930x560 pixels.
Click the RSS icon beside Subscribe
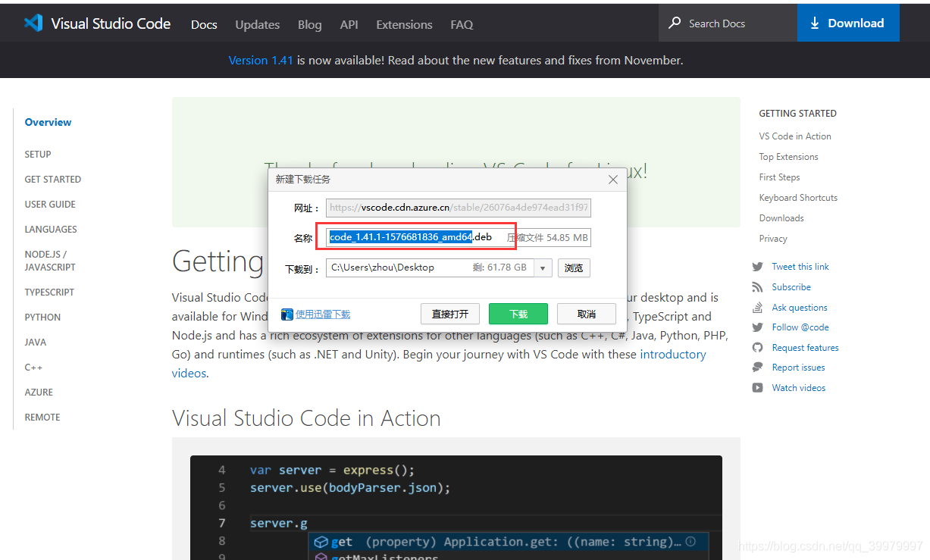[757, 287]
